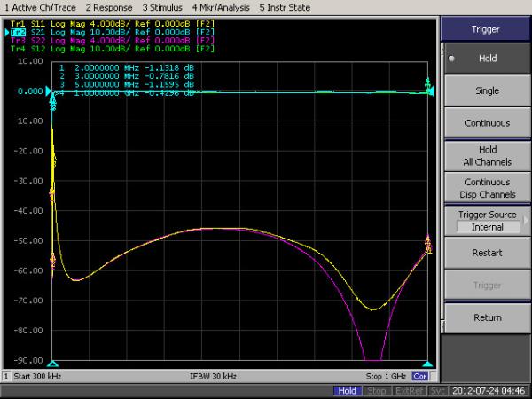This screenshot has width=532, height=399.
Task: Click marker 2 readout at 3 MHz
Action: 127,76
